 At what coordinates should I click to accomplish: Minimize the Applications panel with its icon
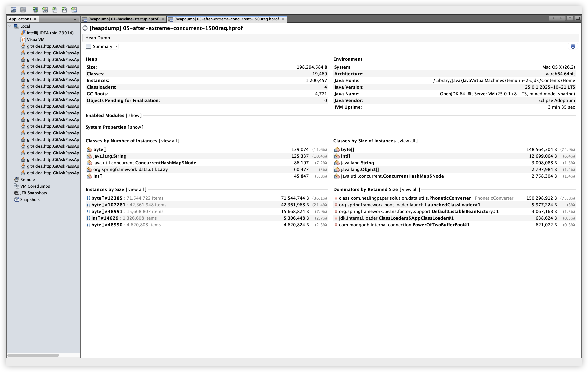(75, 19)
